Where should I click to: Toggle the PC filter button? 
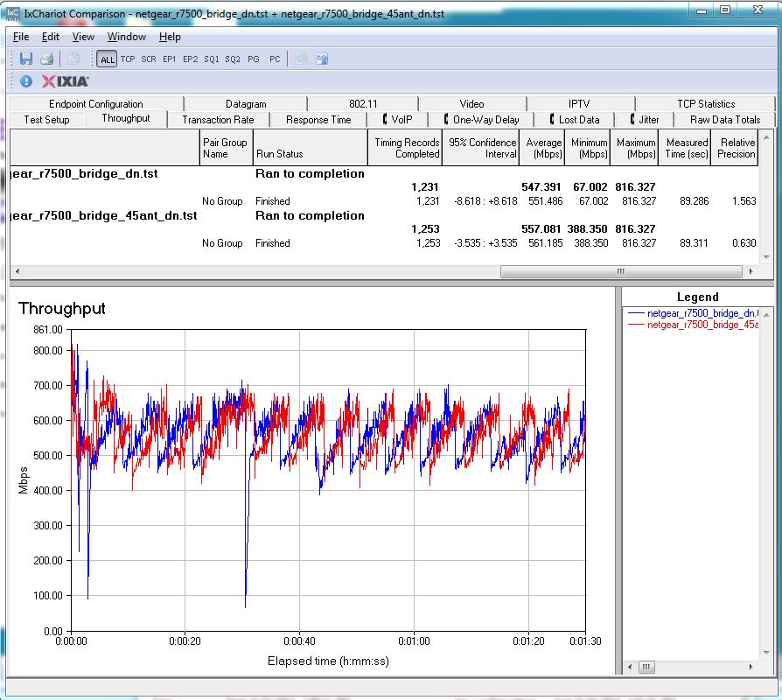(x=275, y=59)
